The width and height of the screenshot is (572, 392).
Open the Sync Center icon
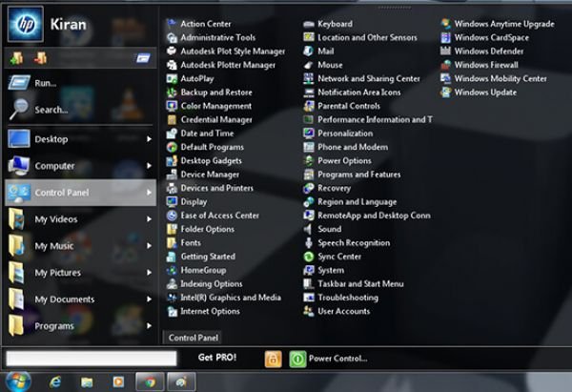[x=309, y=257]
